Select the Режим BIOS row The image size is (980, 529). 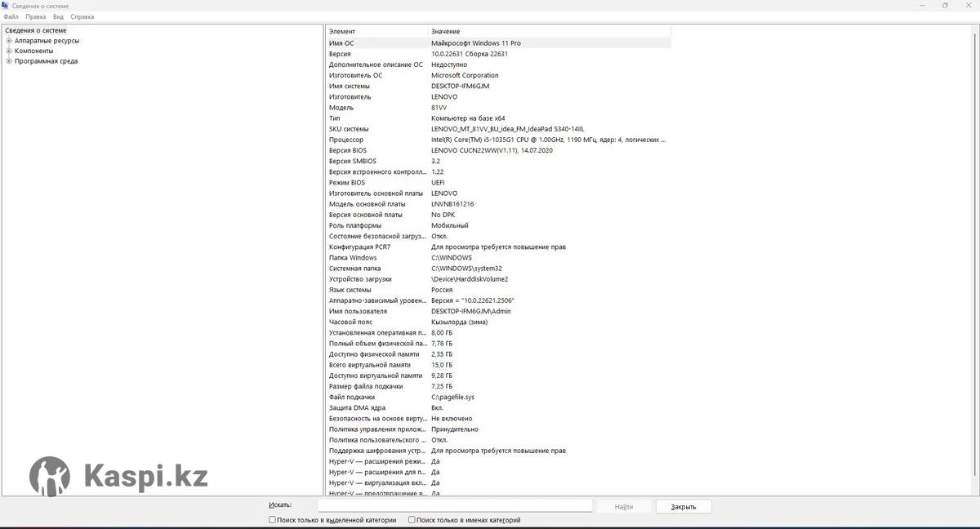point(498,183)
